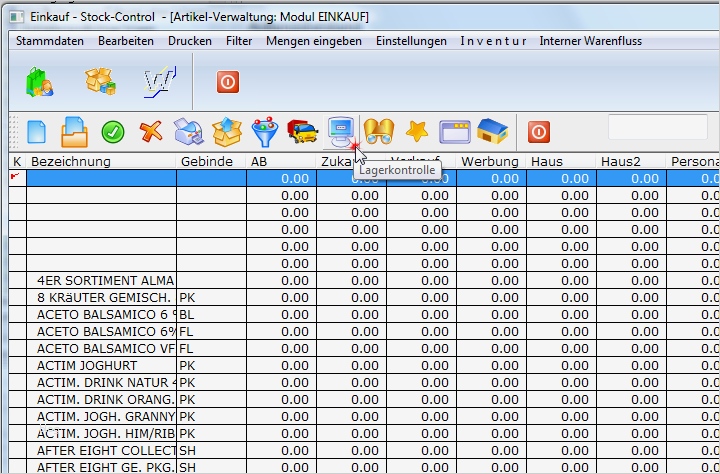Click the Haus2 column header

click(631, 162)
